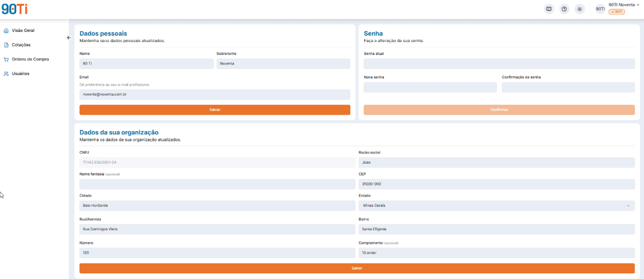Click the orange 90TI organization badge
The height and width of the screenshot is (279, 644).
(x=617, y=12)
